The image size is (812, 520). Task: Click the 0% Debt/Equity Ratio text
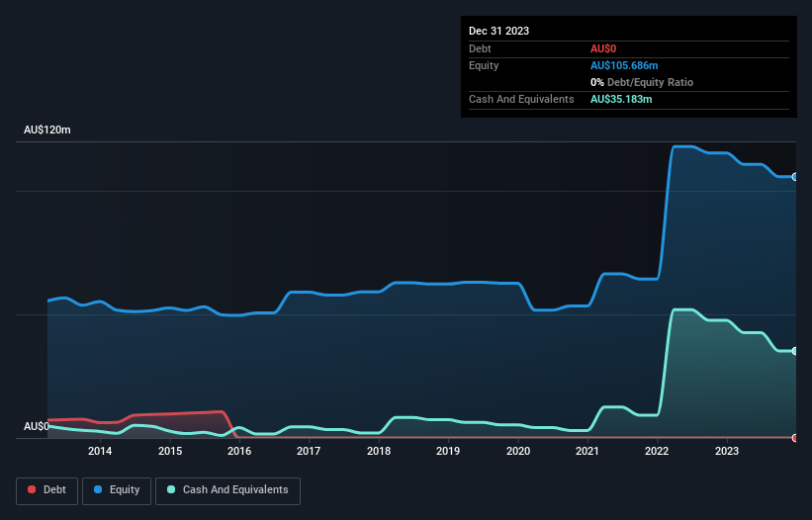pyautogui.click(x=642, y=82)
